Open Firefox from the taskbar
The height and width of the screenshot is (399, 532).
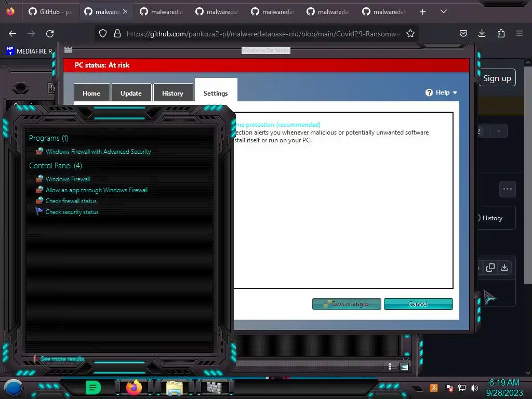[x=134, y=388]
